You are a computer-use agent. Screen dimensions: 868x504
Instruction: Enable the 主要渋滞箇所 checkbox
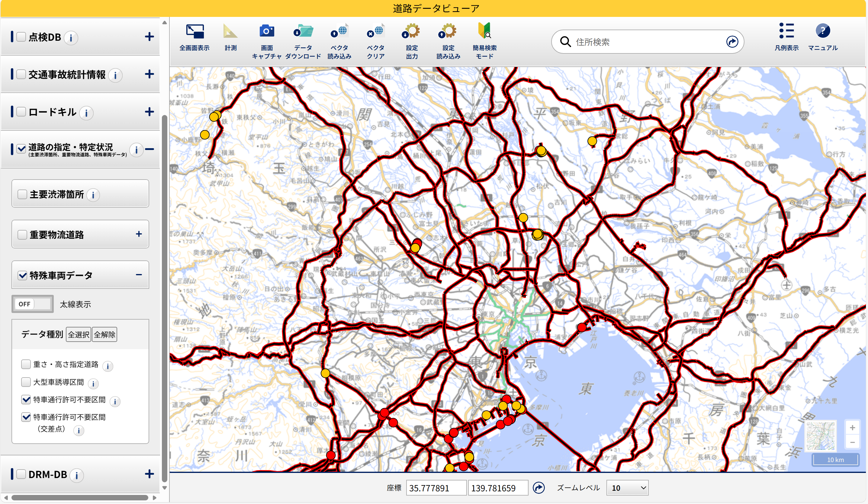tap(22, 195)
